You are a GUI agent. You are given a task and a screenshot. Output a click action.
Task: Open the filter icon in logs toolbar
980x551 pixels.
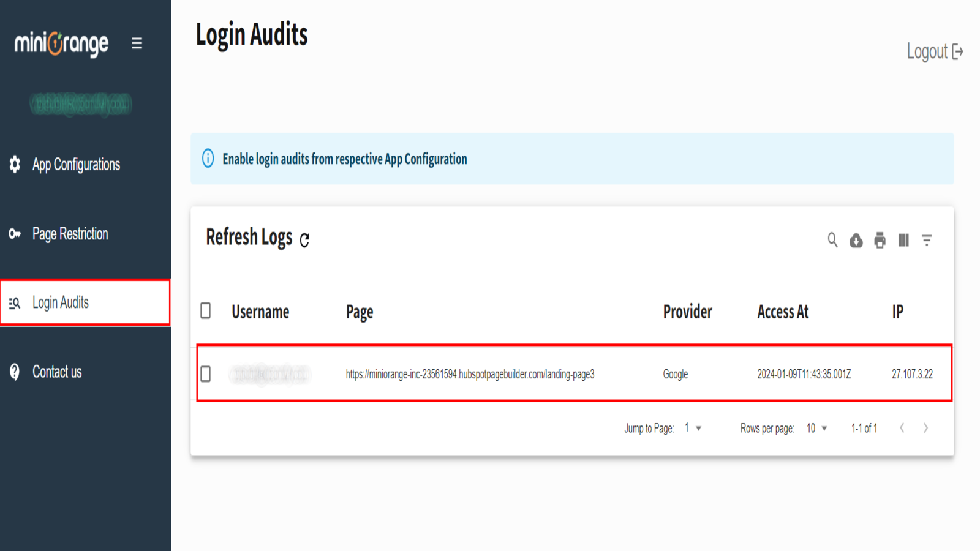(927, 241)
